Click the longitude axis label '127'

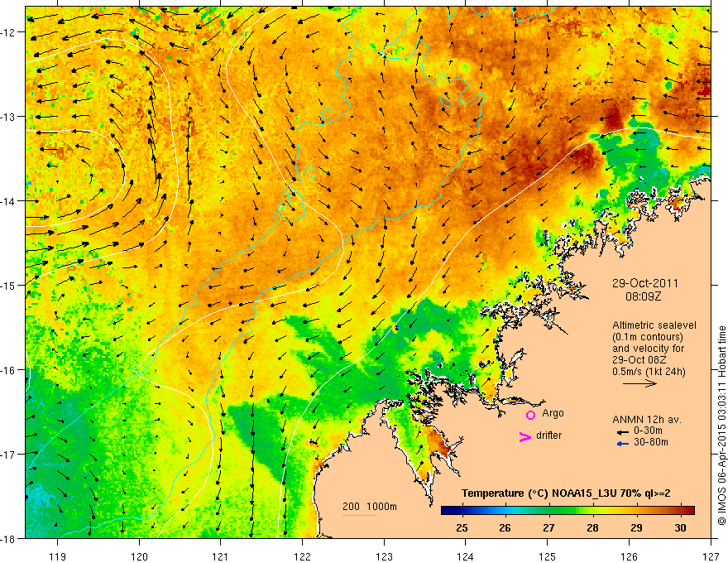711,556
